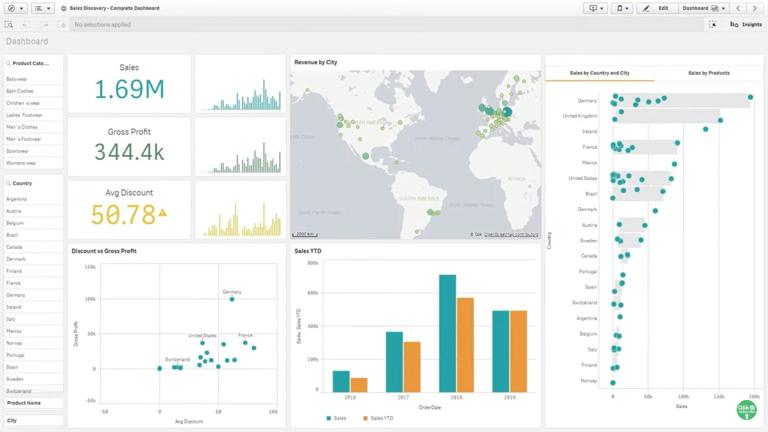Select Babywear in product category list
The width and height of the screenshot is (768, 432).
pos(33,79)
